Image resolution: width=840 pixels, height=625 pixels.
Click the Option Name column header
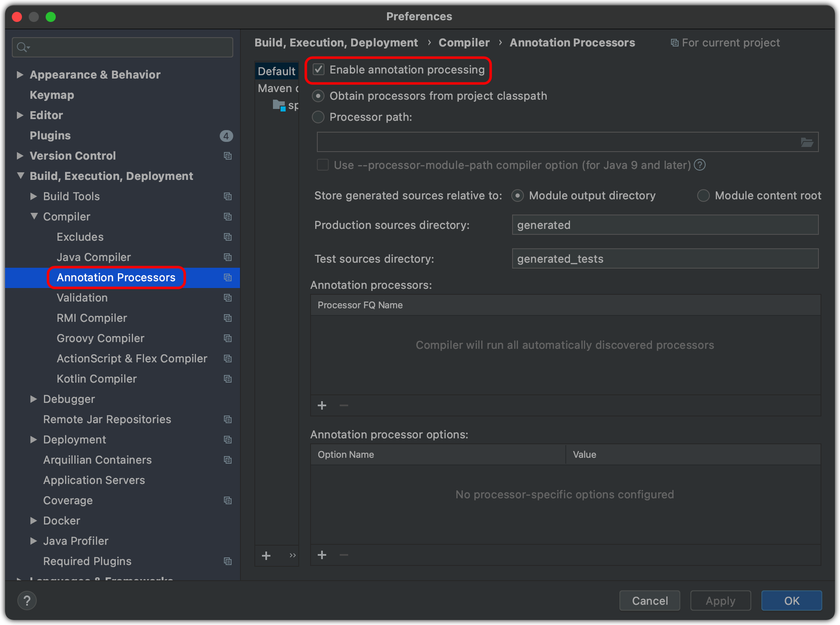tap(438, 454)
